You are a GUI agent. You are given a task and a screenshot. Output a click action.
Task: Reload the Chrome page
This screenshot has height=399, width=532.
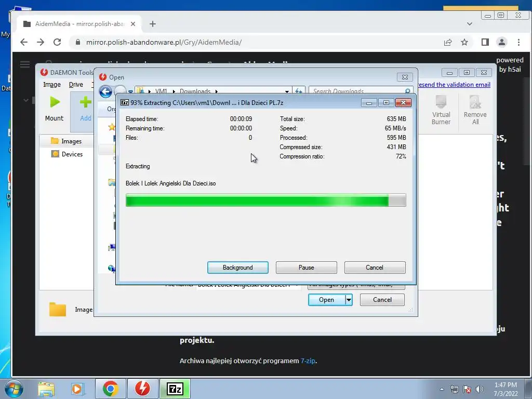pos(57,42)
